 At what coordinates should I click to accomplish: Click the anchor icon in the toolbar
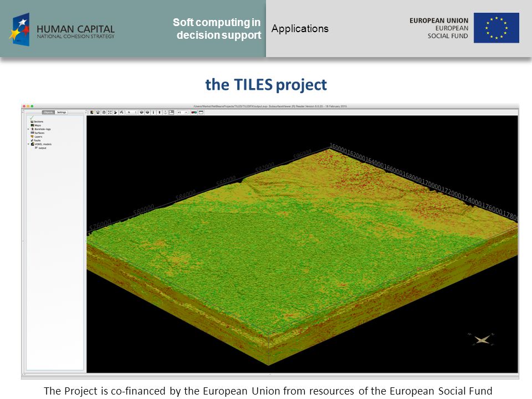pyautogui.click(x=166, y=112)
